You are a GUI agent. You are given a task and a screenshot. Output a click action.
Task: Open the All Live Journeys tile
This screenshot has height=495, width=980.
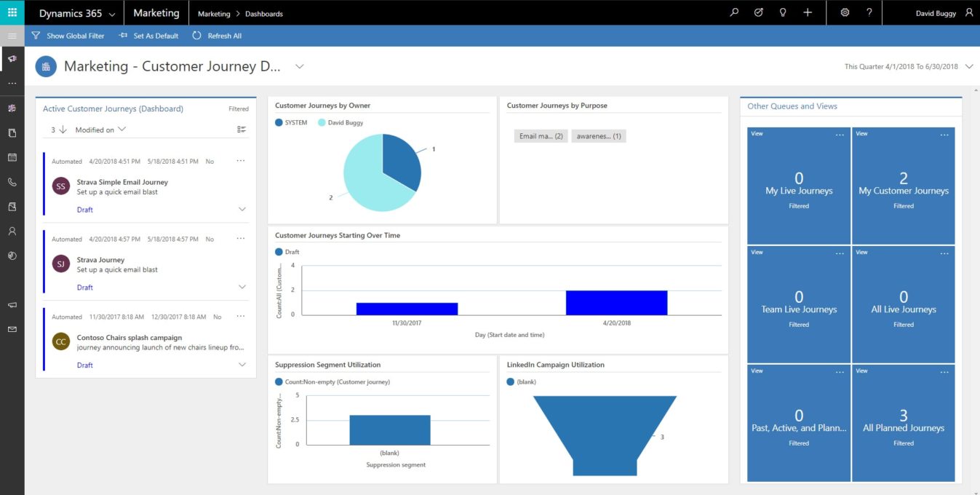click(x=904, y=304)
